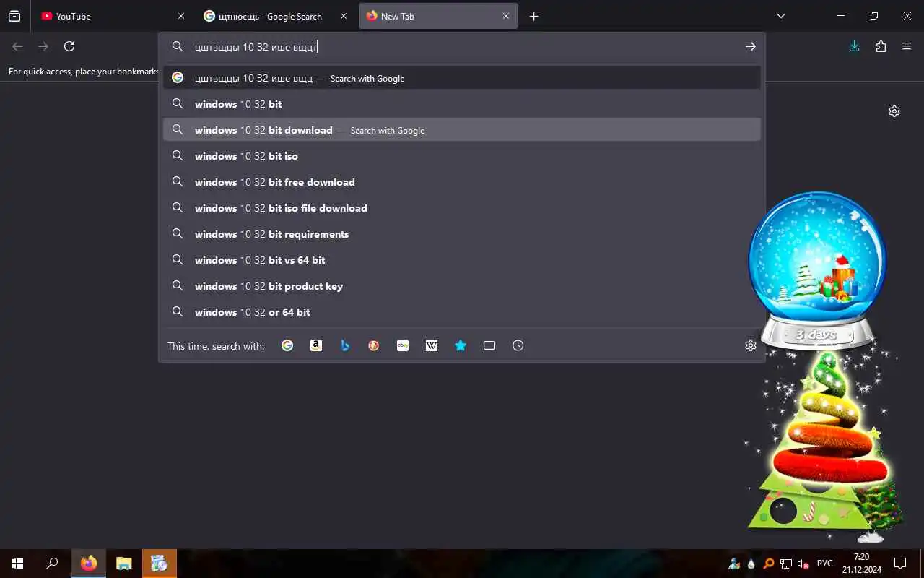Search this time with Bing icon
The image size is (924, 578).
click(345, 345)
